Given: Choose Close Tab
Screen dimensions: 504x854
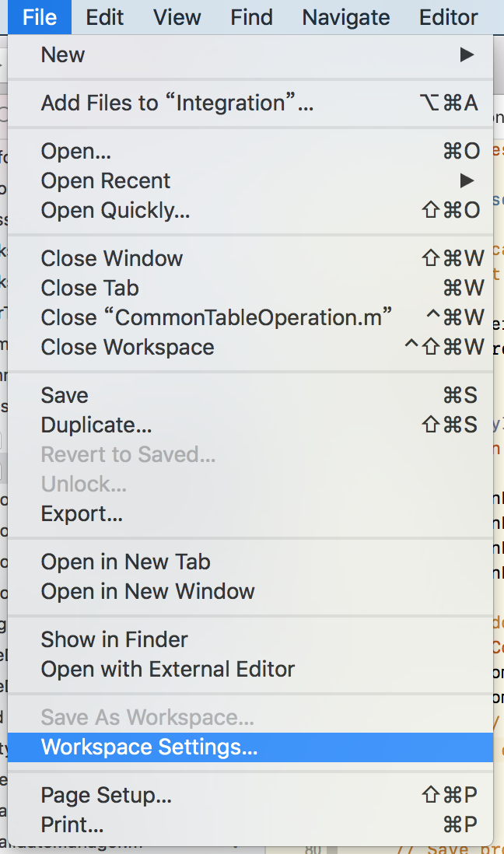Looking at the screenshot, I should click(89, 289).
